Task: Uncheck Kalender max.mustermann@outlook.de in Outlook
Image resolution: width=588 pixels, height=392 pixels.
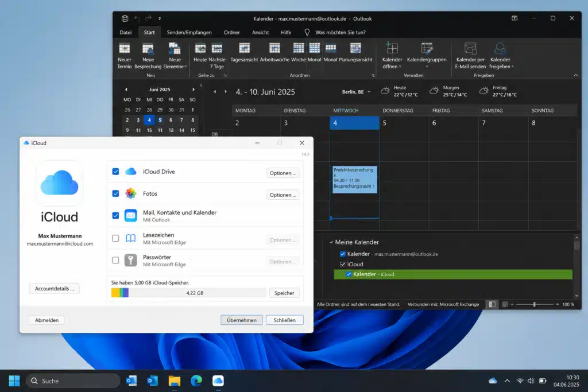Action: (342, 254)
